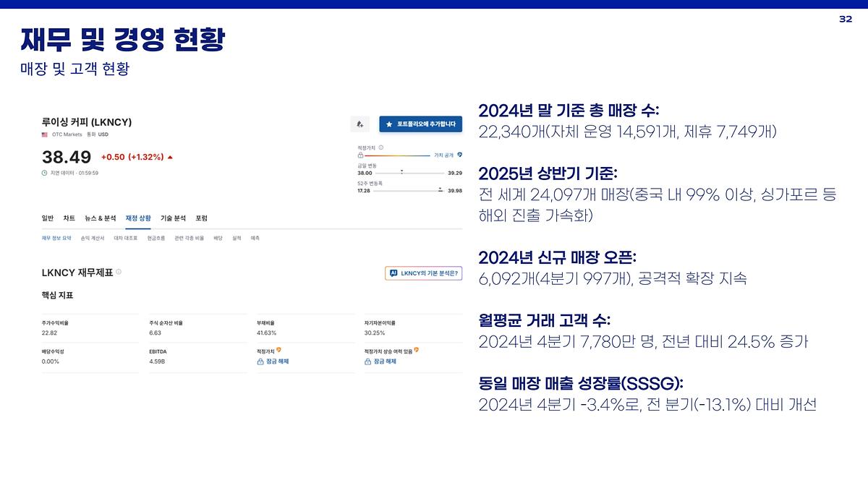Screen dimensions: 868x488
Task: Click the info icon next to 적정가치
Action: click(x=381, y=147)
